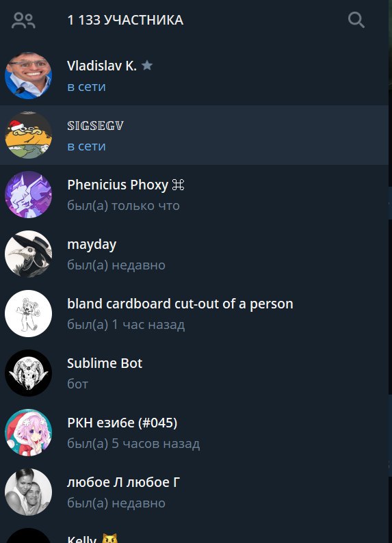Select member РКН езибе (#045)
Viewport: 392px width, 543px height.
pyautogui.click(x=194, y=432)
